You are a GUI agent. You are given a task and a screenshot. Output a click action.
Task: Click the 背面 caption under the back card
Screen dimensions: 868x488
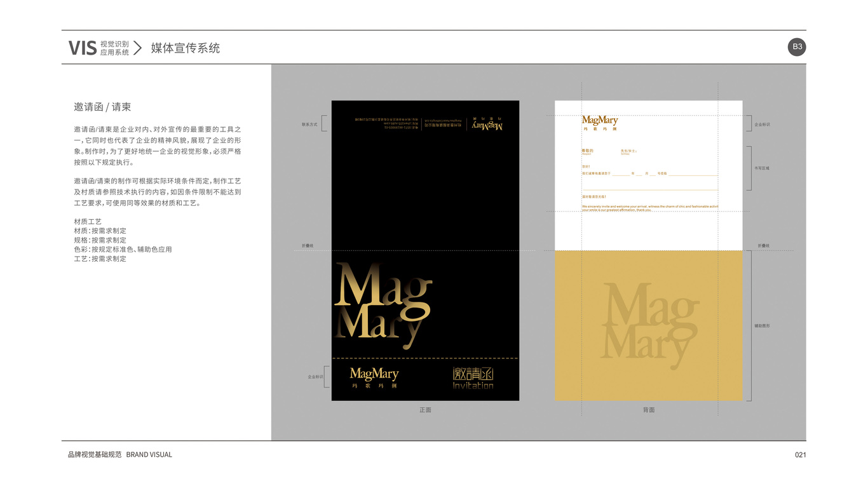point(649,410)
